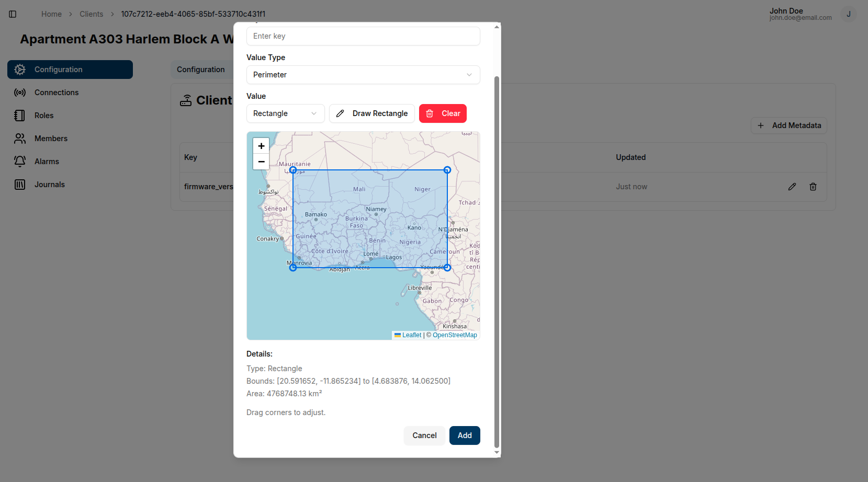Click the edit pencil icon for firmware row
This screenshot has width=868, height=482.
(x=792, y=187)
